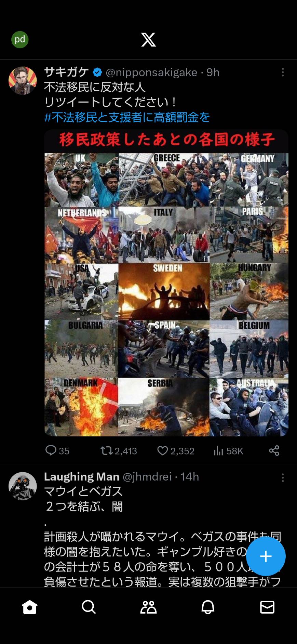Compose a new post with plus button
The width and height of the screenshot is (297, 644).
[266, 556]
